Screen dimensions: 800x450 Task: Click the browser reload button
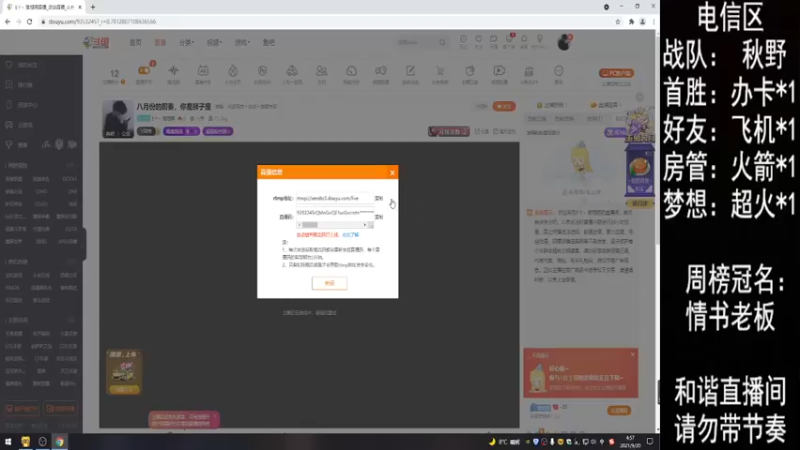[30, 21]
